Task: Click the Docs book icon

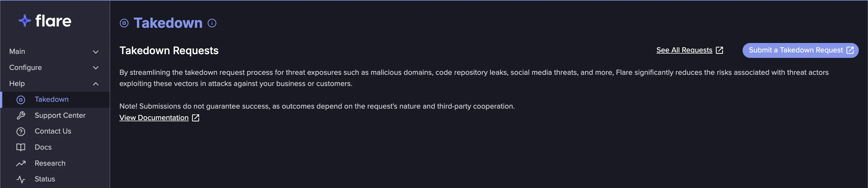Action: [x=21, y=147]
